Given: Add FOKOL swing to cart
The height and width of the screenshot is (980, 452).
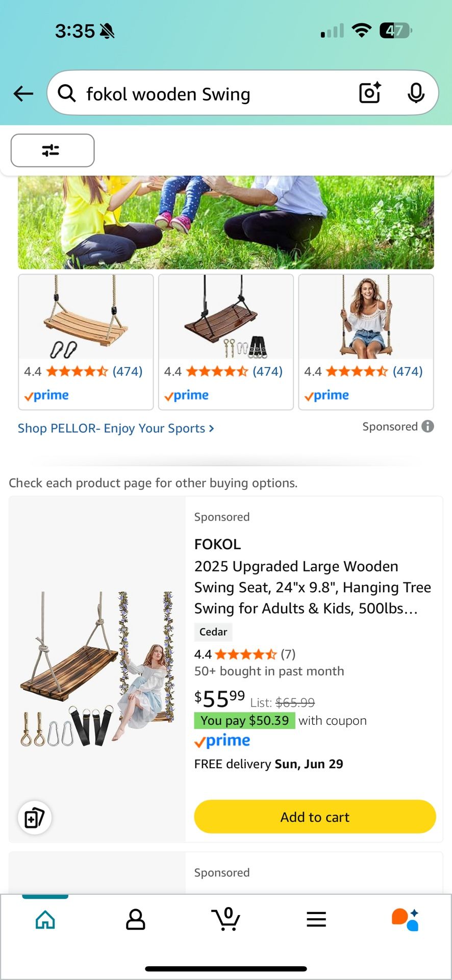Looking at the screenshot, I should pos(315,817).
